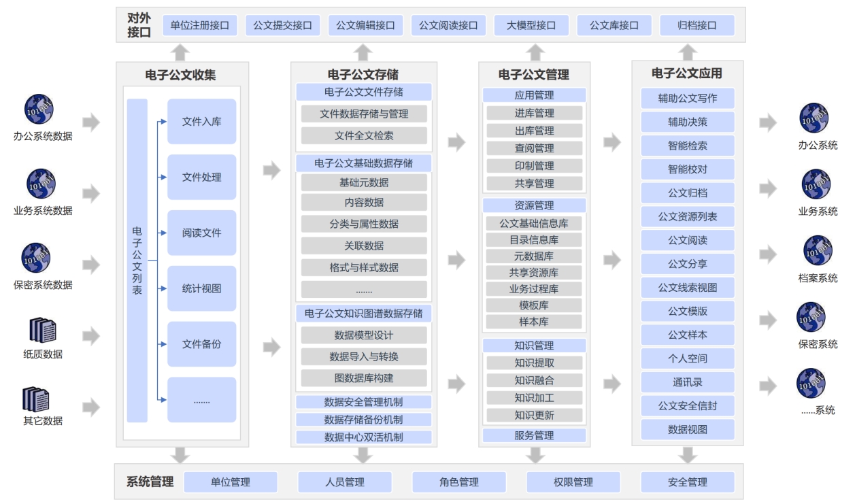
Task: Click 个人空间 block
Action: pyautogui.click(x=688, y=358)
